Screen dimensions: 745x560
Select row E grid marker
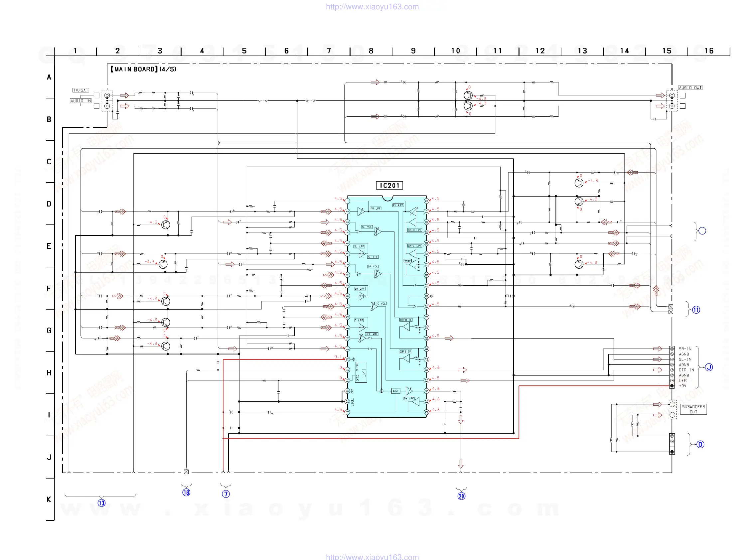[x=49, y=246]
